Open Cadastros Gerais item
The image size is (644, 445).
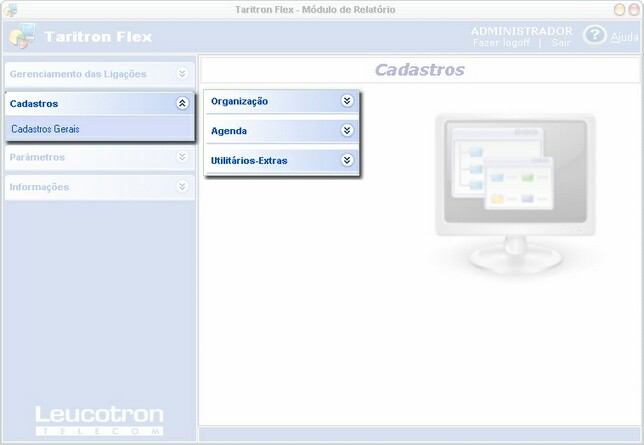tap(100, 129)
